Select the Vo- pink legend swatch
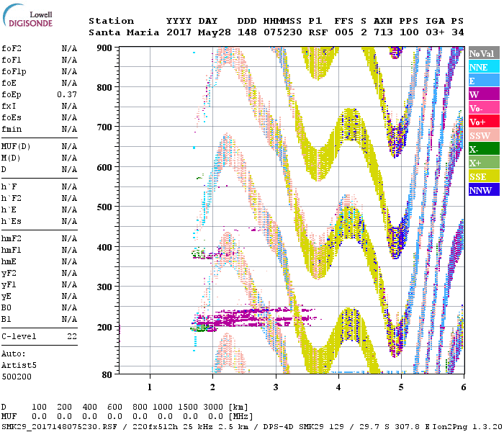Screen dimensions: 504x432 coord(484,108)
